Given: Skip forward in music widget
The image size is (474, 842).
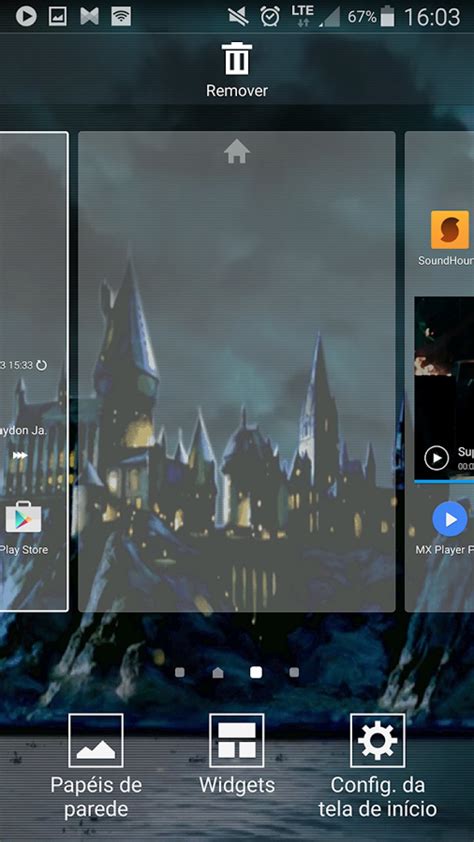Looking at the screenshot, I should click(20, 455).
